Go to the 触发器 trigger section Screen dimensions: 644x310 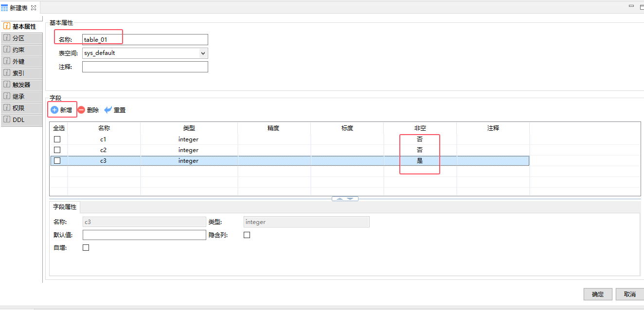click(x=21, y=85)
